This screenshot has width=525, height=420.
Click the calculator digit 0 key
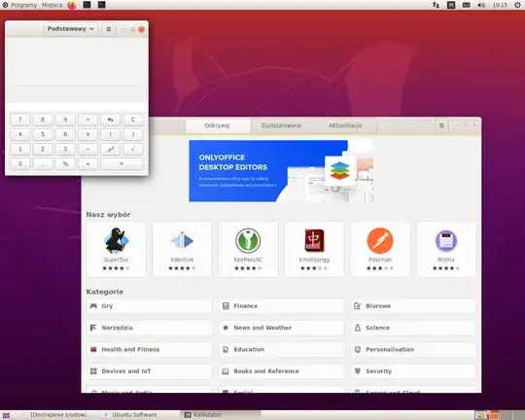(x=20, y=163)
